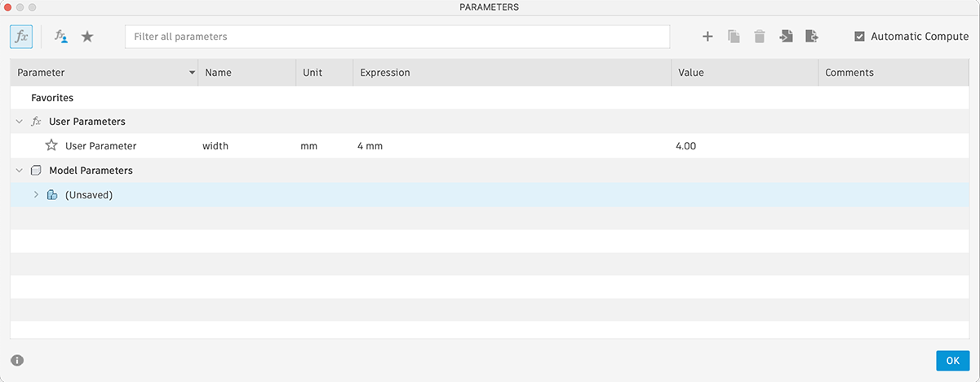The height and width of the screenshot is (382, 980).
Task: Close the Parameters dialog with red button
Action: 8,7
